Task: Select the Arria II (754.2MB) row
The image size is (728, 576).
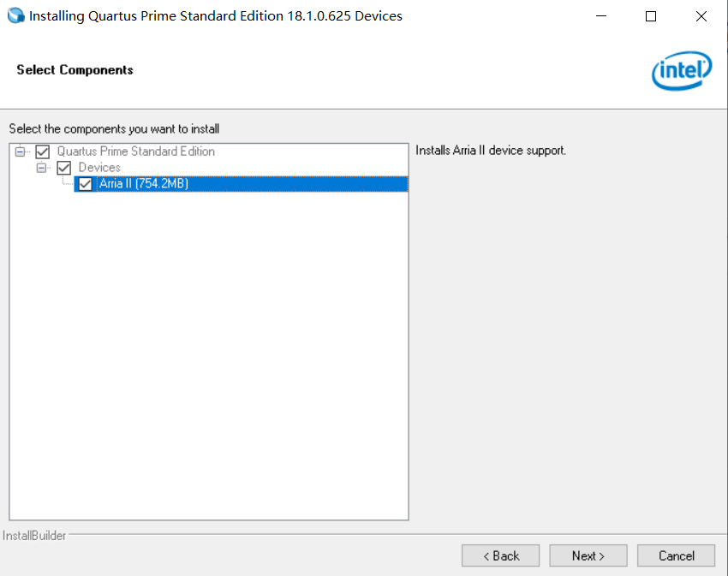Action: click(241, 184)
